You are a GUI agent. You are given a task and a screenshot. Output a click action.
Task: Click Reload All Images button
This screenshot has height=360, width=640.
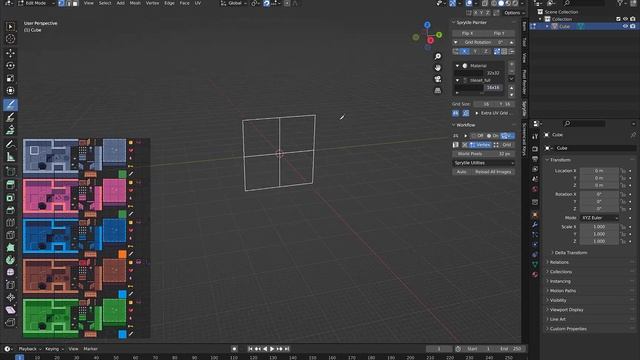point(493,172)
